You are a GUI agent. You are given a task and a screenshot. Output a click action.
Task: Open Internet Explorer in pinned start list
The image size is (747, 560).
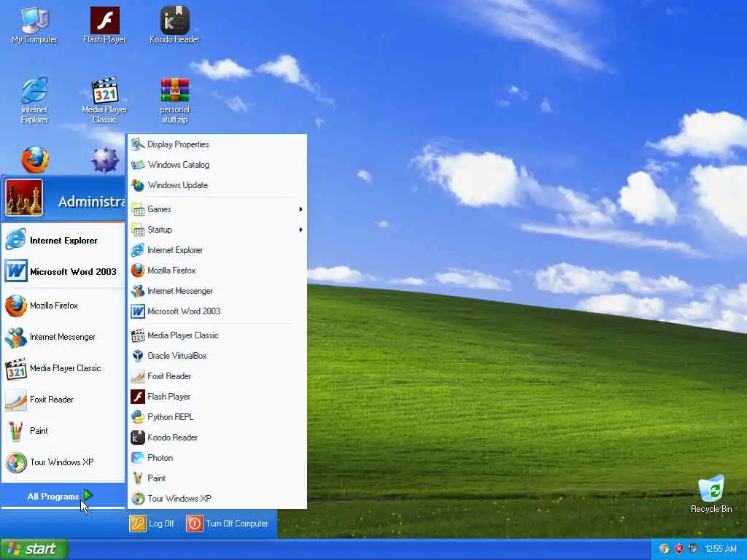click(63, 240)
